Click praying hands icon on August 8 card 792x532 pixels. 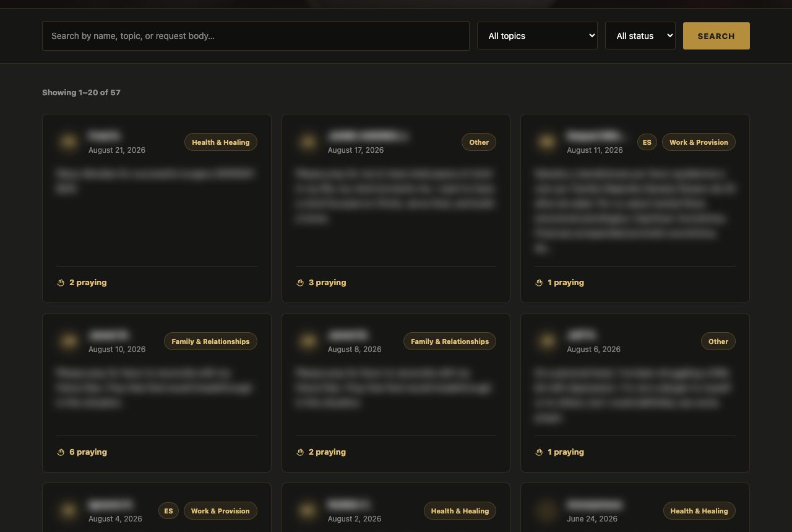pos(300,452)
